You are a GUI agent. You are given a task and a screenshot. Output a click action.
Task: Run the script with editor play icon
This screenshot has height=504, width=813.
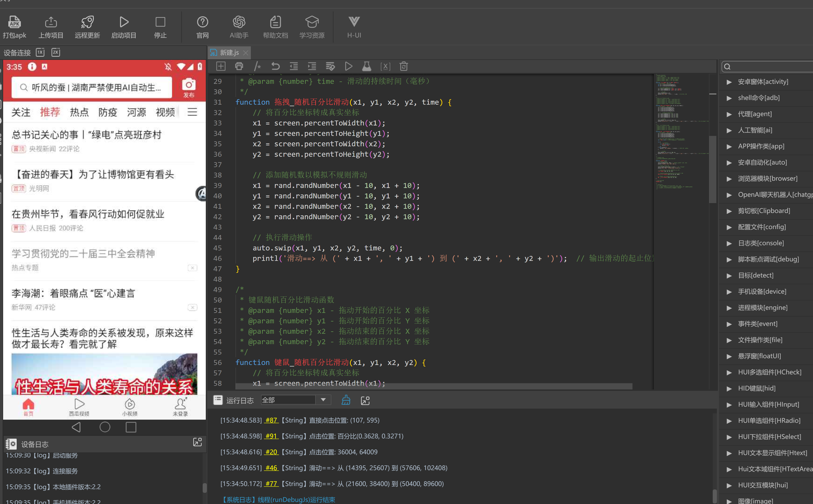click(x=349, y=66)
